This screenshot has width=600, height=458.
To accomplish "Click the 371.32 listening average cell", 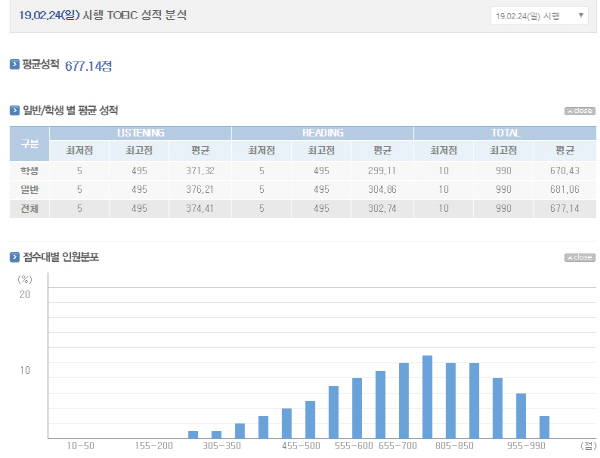I will [200, 171].
